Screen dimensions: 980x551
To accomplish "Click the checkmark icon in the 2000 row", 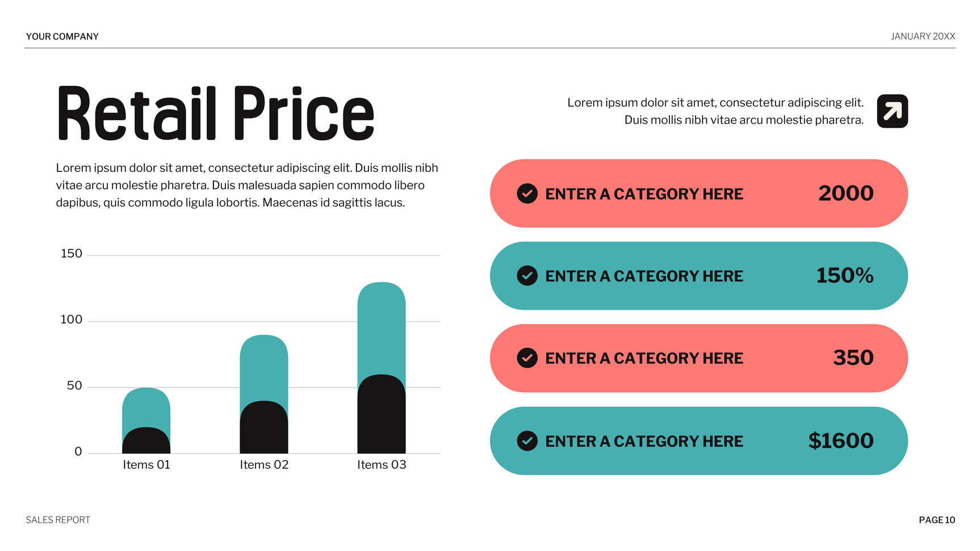I will 527,194.
